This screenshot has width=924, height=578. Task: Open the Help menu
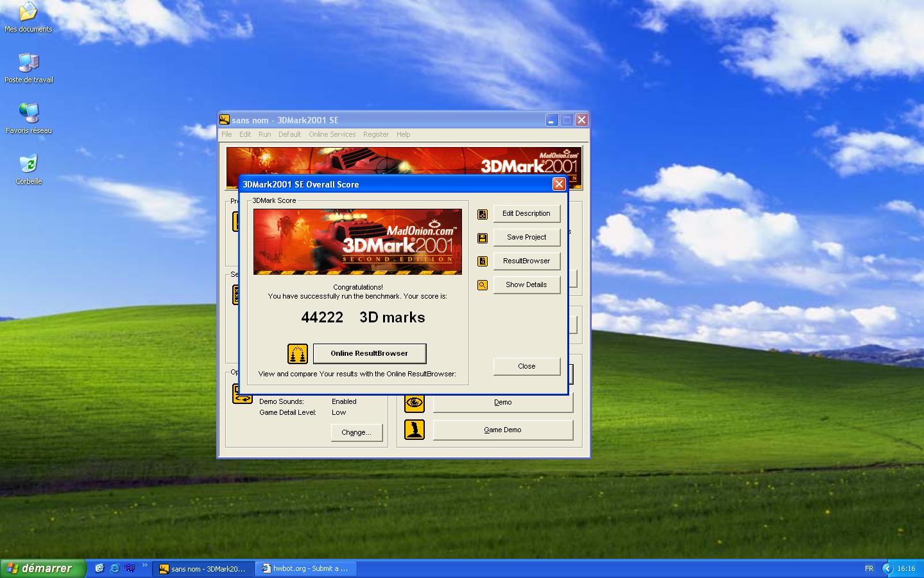pyautogui.click(x=403, y=134)
